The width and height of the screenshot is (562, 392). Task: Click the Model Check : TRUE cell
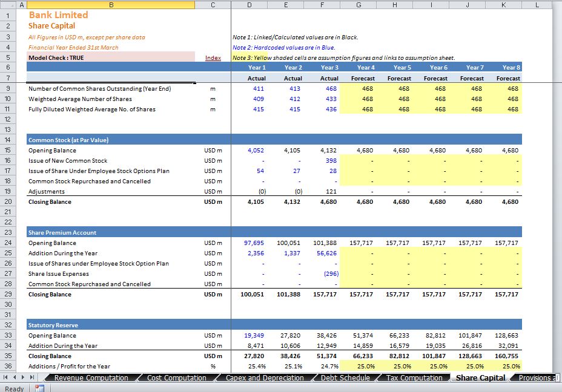point(111,57)
